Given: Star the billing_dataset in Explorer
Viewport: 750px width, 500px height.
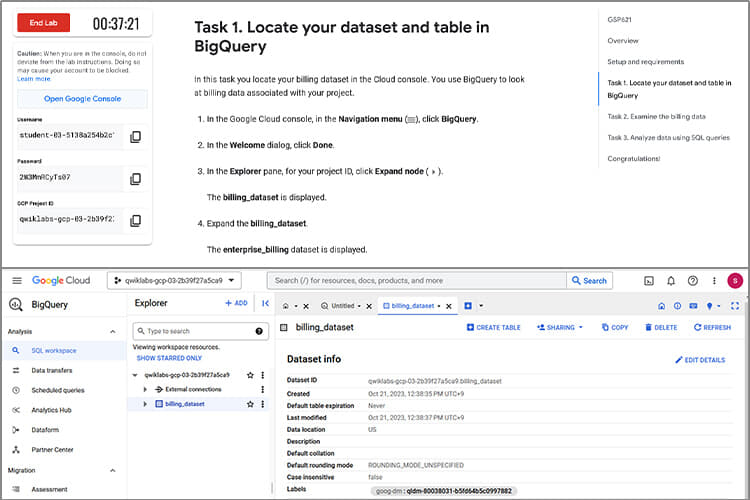Looking at the screenshot, I should (250, 404).
